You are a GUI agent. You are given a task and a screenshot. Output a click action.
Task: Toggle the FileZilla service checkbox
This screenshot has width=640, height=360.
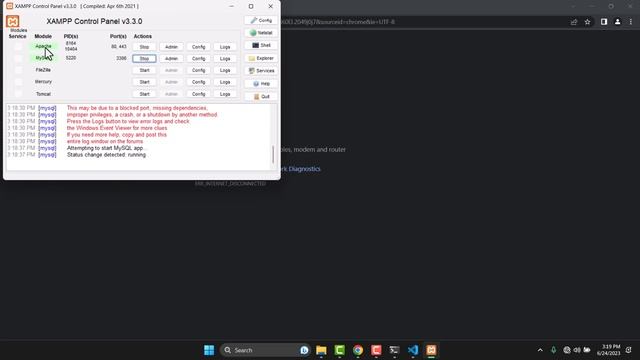[x=18, y=70]
